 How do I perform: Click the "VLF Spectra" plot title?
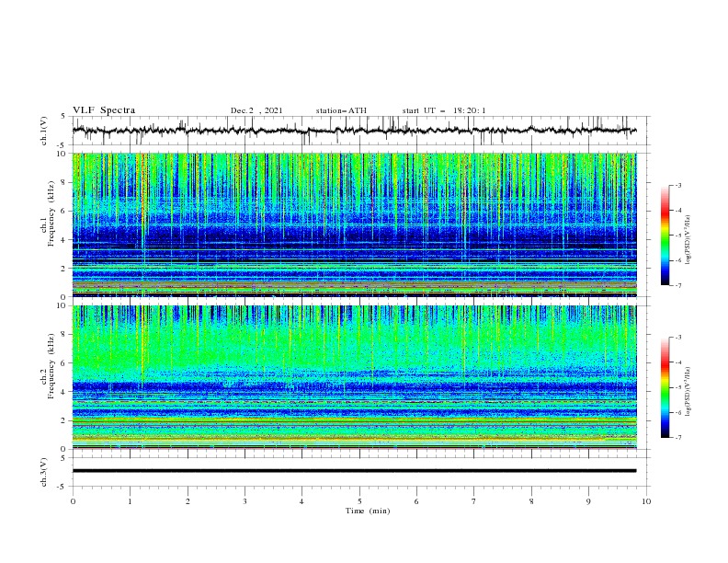tap(104, 110)
